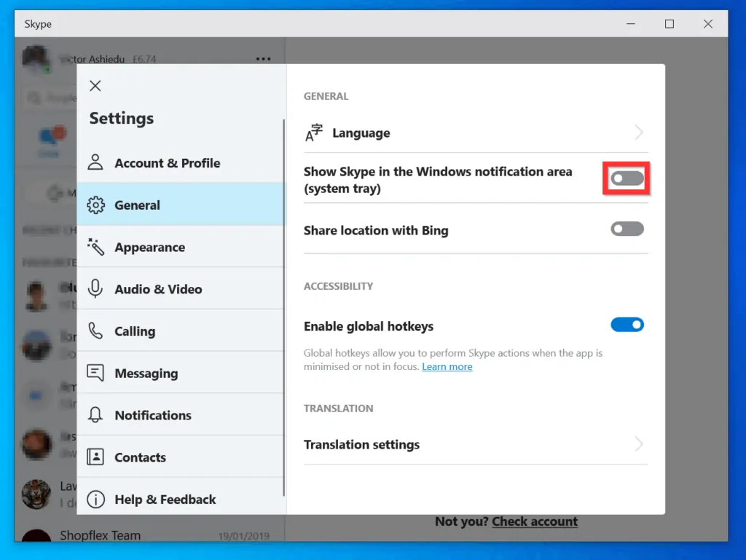Select the Appearance settings tab label
This screenshot has height=560, width=746.
[149, 248]
